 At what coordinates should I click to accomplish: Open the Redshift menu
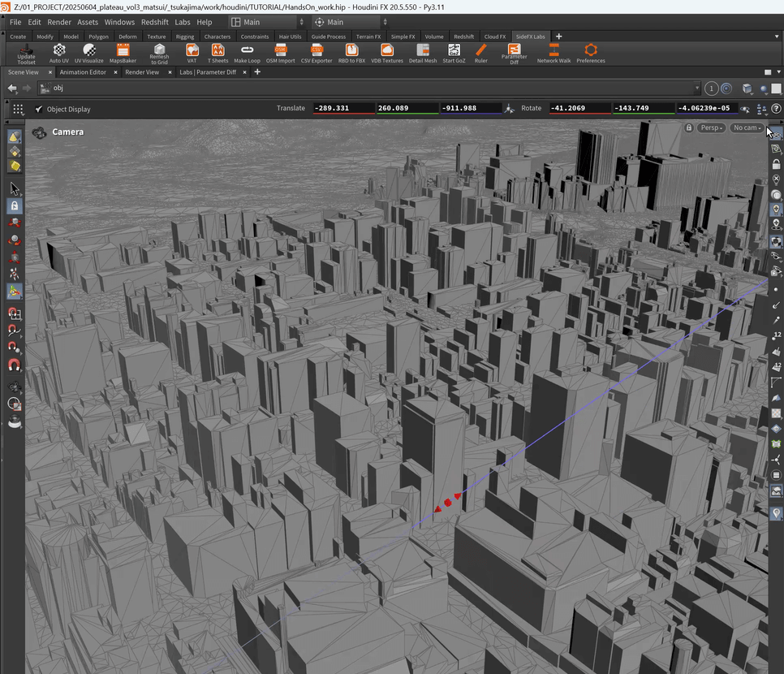[x=153, y=22]
